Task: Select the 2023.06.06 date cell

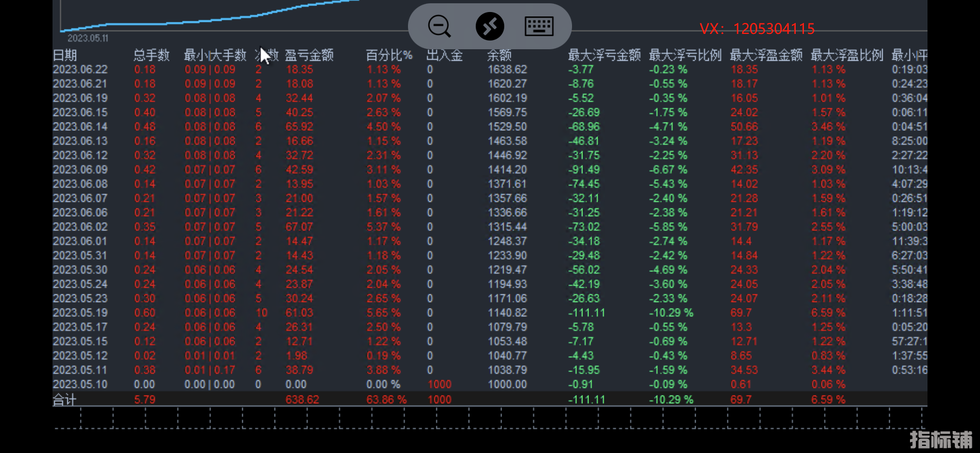Action: click(x=80, y=212)
